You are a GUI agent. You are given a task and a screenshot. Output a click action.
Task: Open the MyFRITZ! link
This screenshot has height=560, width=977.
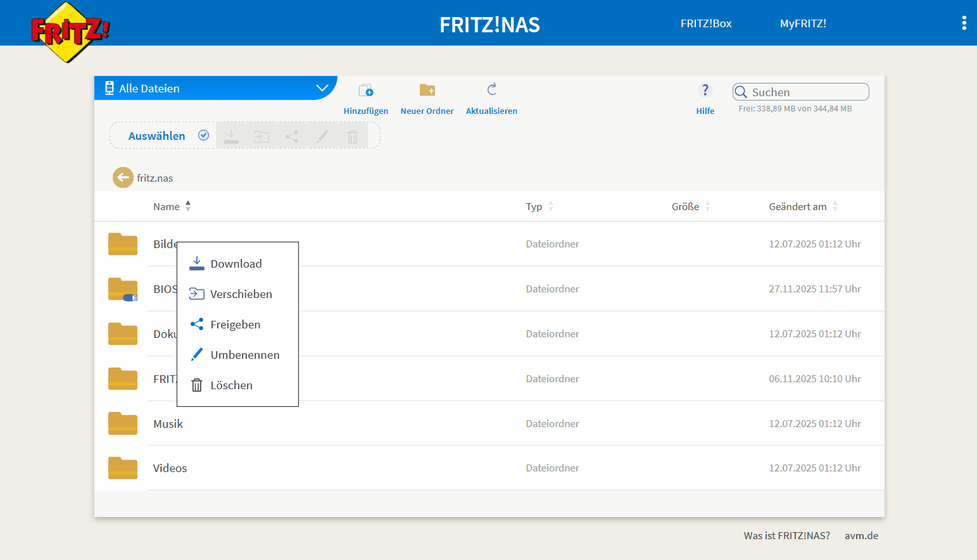click(803, 23)
